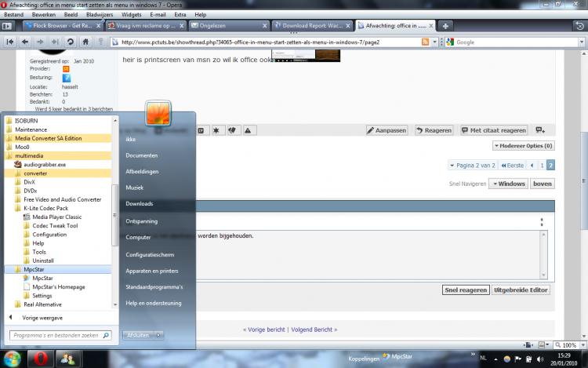Open the Pagina 2 van 2 dropdown
The height and width of the screenshot is (368, 588).
click(x=473, y=165)
